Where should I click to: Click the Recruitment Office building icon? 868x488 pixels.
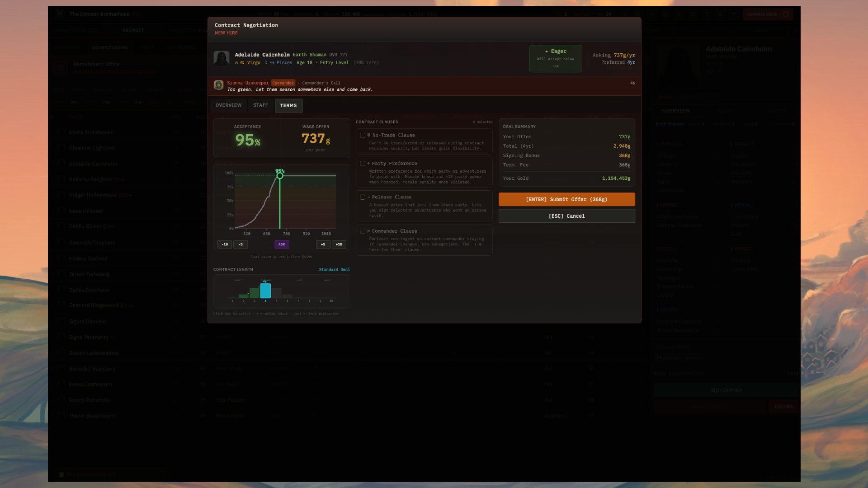coord(60,68)
